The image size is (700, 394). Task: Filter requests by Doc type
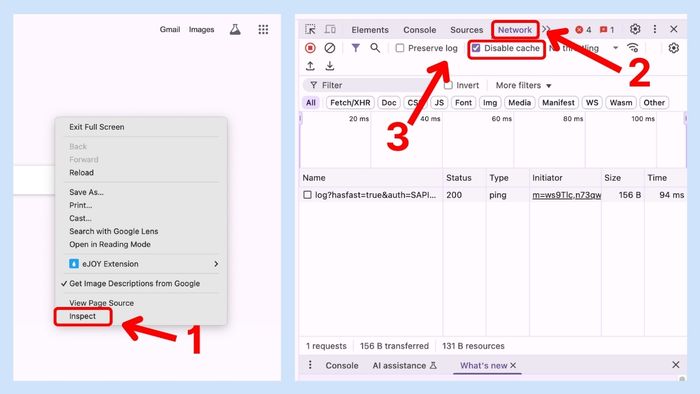click(x=389, y=103)
